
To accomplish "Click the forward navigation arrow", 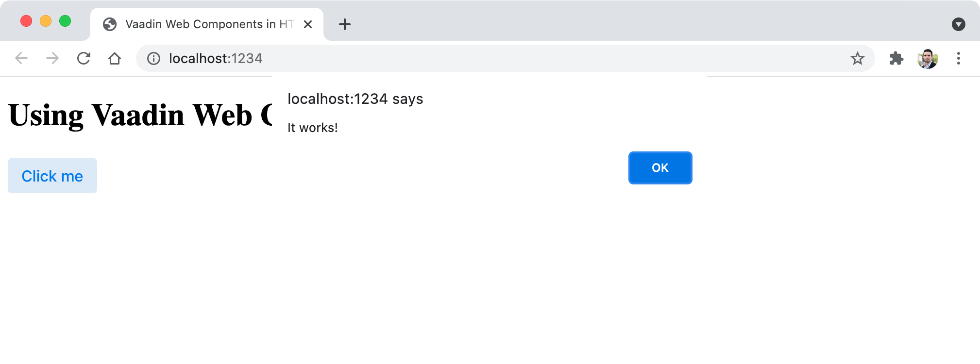I will 52,59.
